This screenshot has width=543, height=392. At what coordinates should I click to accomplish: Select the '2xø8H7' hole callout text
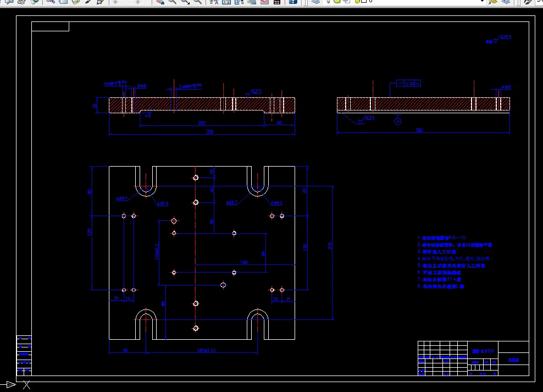[x=190, y=86]
